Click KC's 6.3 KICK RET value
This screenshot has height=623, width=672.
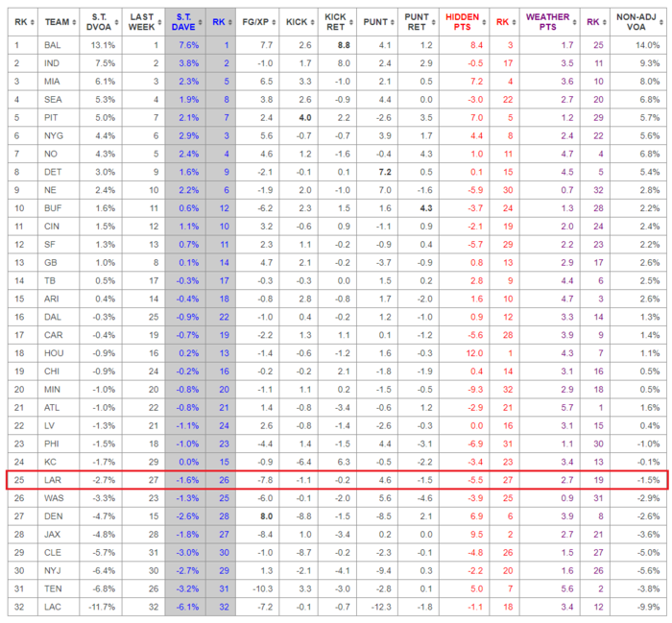pyautogui.click(x=344, y=462)
